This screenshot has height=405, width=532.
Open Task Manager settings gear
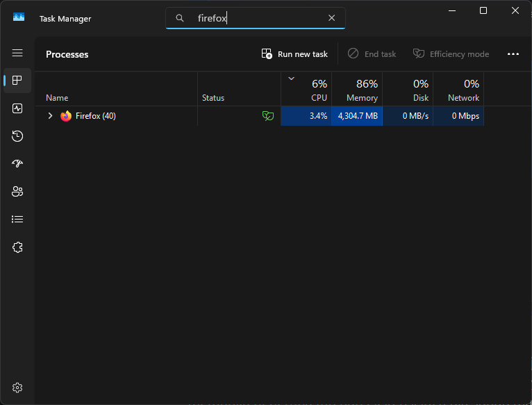tap(17, 387)
